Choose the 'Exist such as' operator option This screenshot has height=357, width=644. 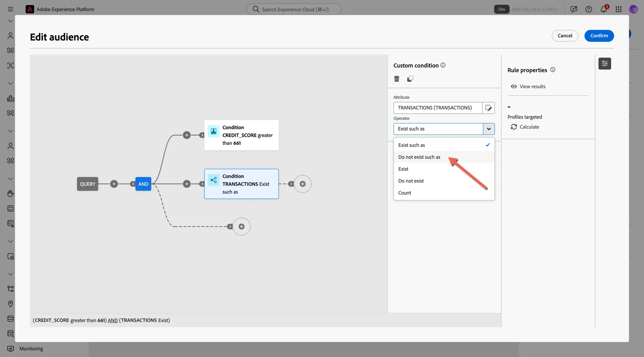[x=444, y=145]
